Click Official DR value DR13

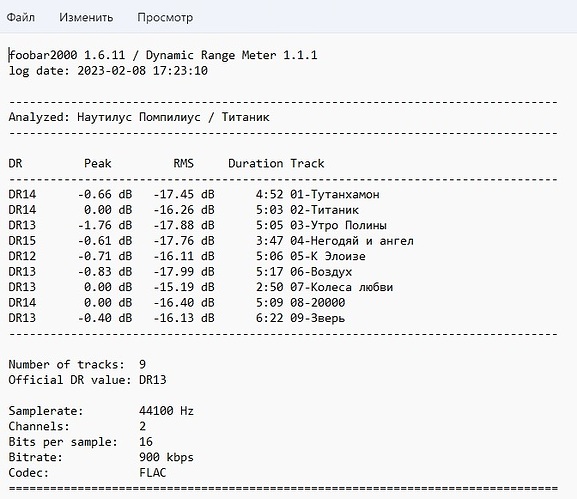pos(153,380)
